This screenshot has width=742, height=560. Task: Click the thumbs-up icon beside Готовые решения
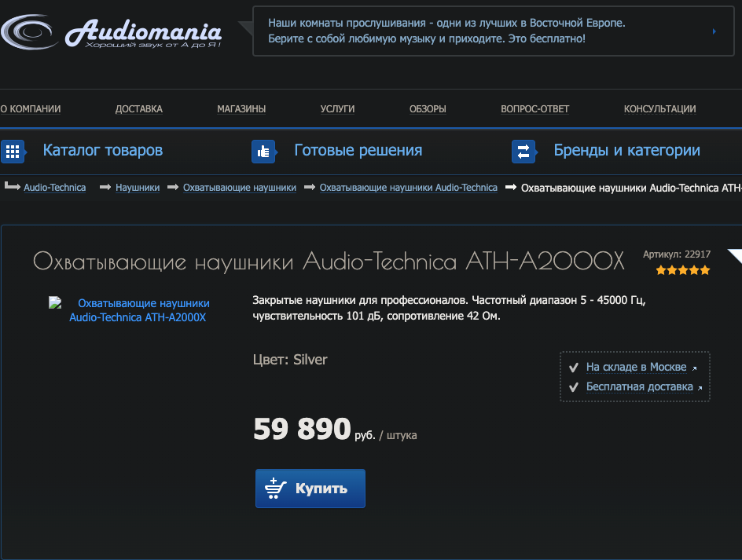263,152
